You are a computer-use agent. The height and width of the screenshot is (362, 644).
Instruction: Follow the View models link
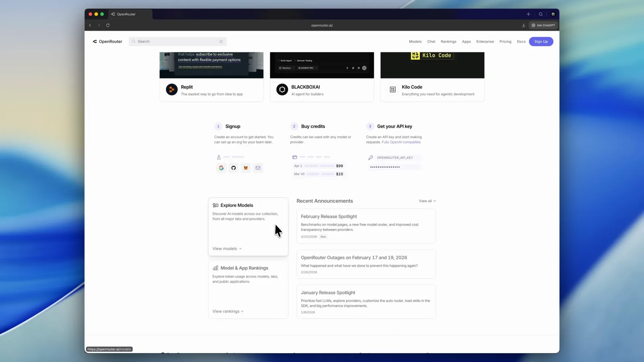coord(227,249)
